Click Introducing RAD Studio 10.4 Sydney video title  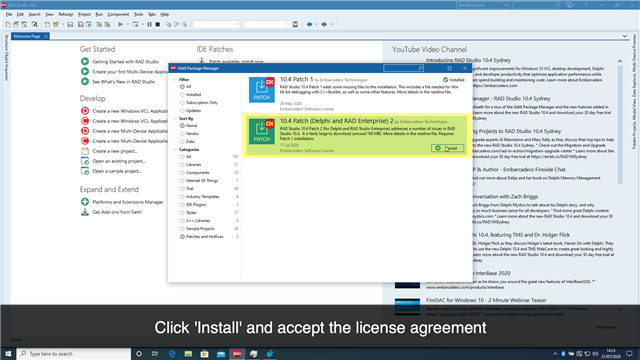point(468,60)
